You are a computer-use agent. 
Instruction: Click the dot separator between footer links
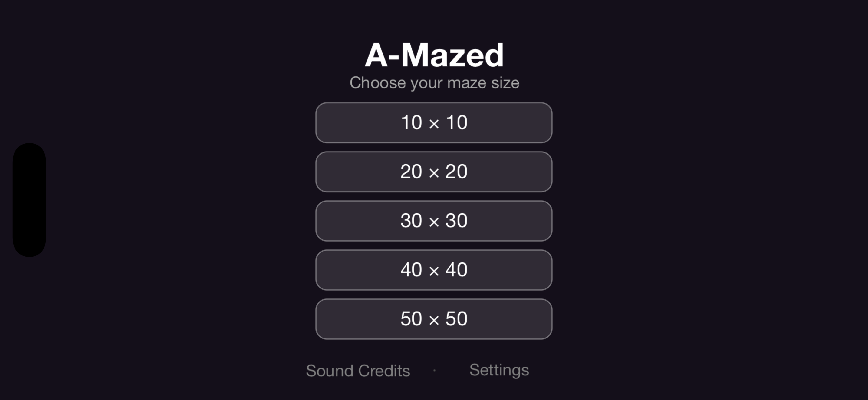pos(434,370)
